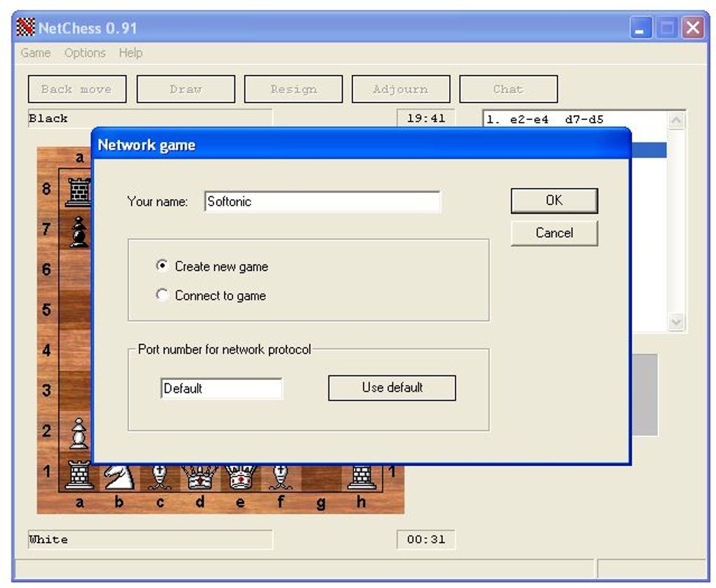This screenshot has height=588, width=716.
Task: Click the Network game dialog title bar
Action: pos(361,145)
